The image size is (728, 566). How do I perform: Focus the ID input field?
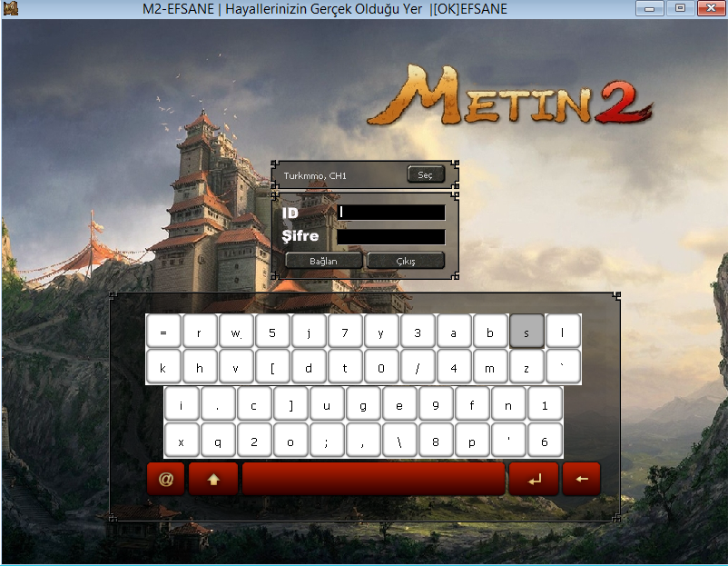pyautogui.click(x=391, y=213)
